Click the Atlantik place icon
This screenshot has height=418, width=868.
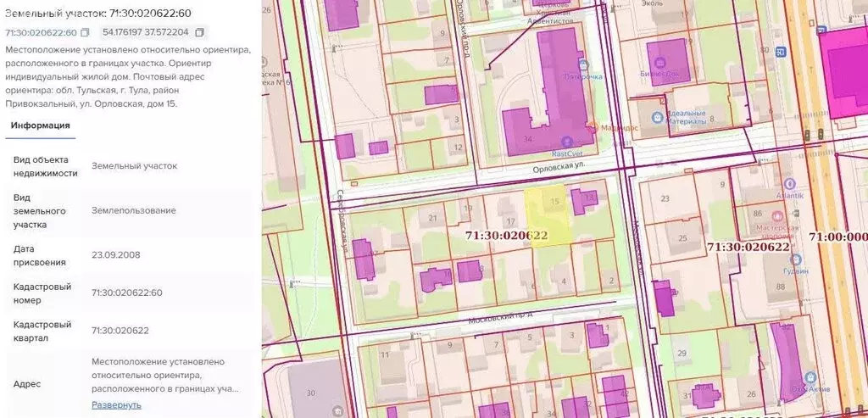point(790,184)
